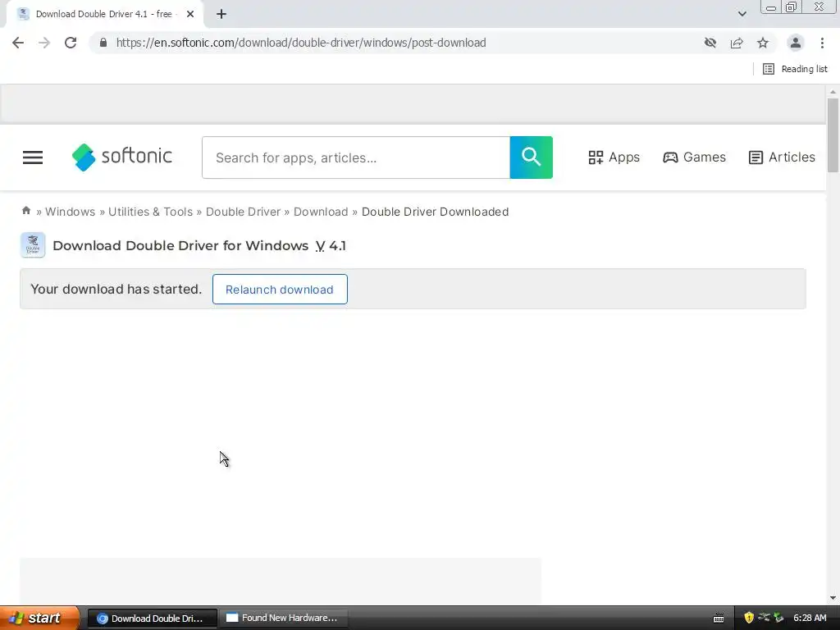Click the 'Double Driver Downloaded' breadcrumb text
840x630 pixels.
coord(435,212)
